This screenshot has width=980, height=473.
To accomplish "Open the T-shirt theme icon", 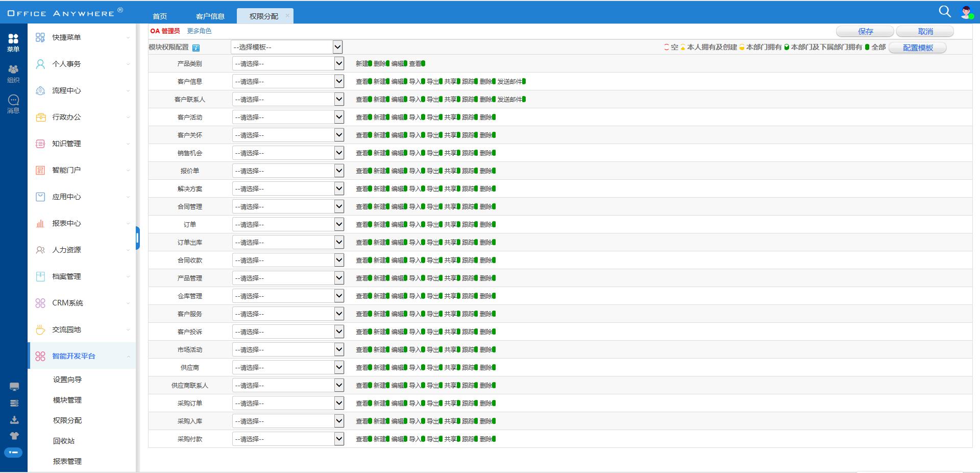I will 14,436.
